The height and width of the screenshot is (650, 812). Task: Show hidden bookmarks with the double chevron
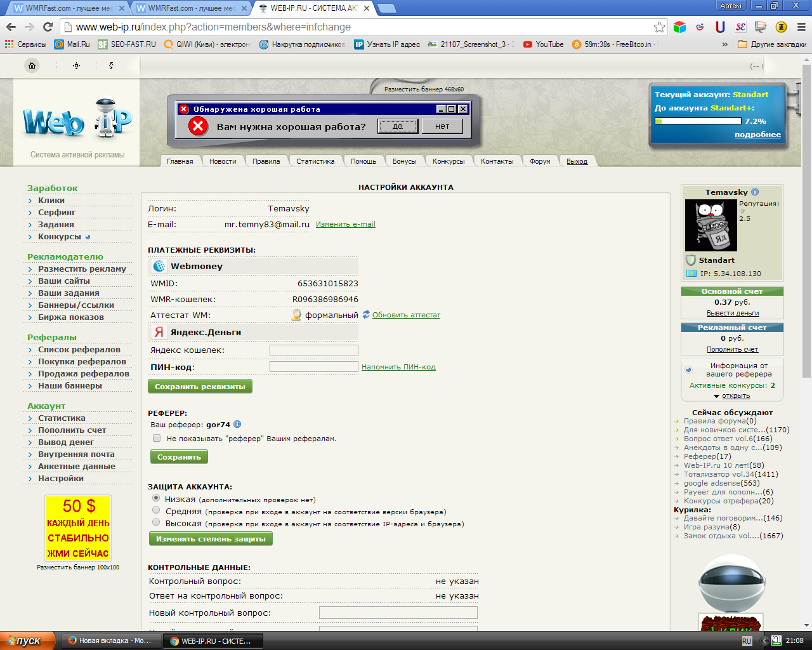pyautogui.click(x=725, y=44)
